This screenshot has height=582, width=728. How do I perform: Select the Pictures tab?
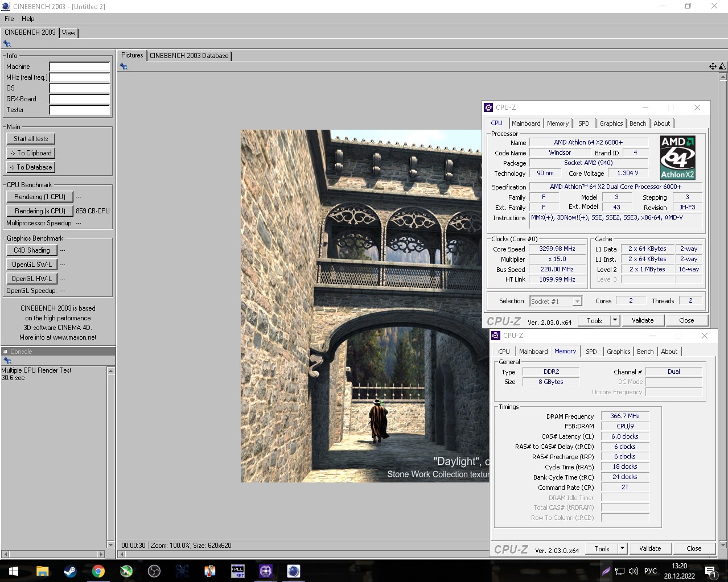click(x=132, y=55)
